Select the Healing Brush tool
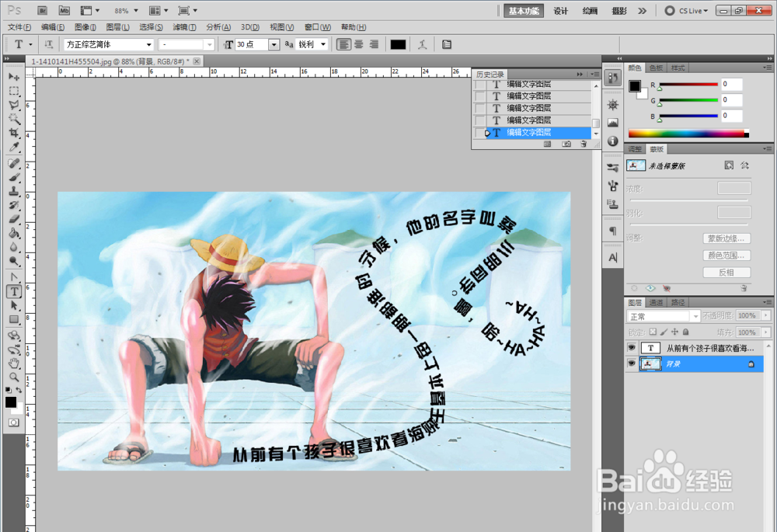This screenshot has width=777, height=532. tap(14, 163)
